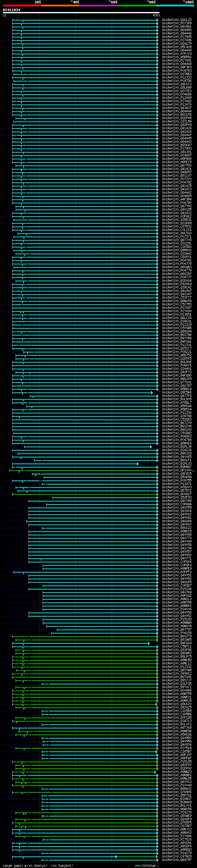Select the UniRef100_P06671 label
197x868 pixels.
pyautogui.click(x=177, y=365)
